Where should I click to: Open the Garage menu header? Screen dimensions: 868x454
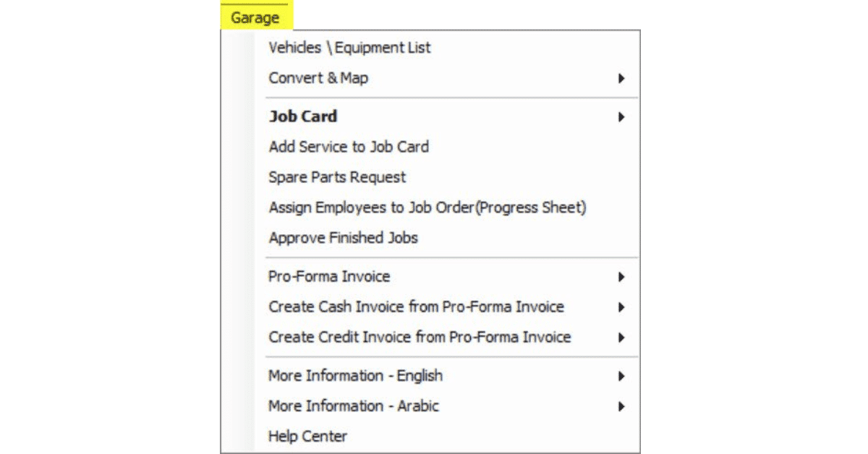click(x=255, y=17)
